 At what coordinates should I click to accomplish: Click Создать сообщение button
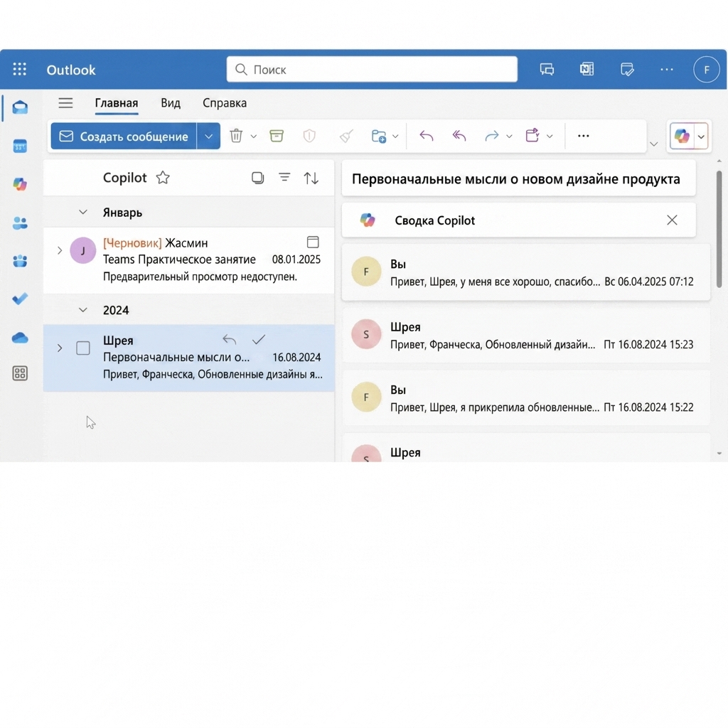(x=124, y=136)
